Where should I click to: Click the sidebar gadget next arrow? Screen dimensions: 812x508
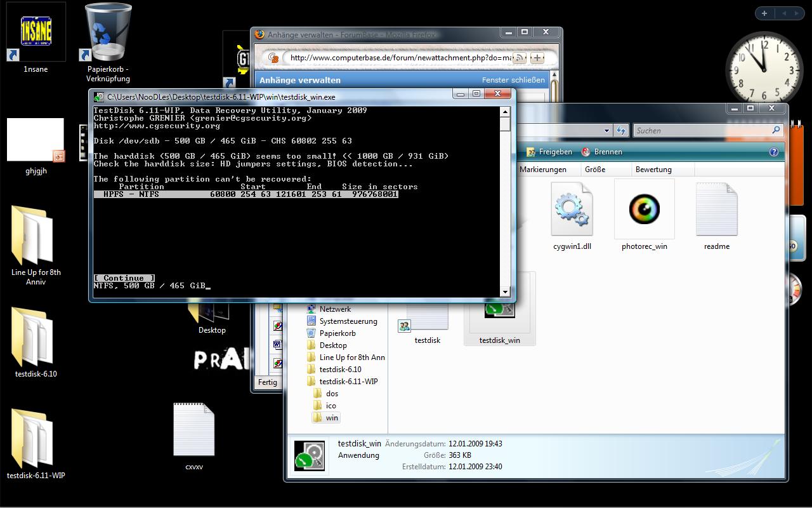[x=796, y=13]
